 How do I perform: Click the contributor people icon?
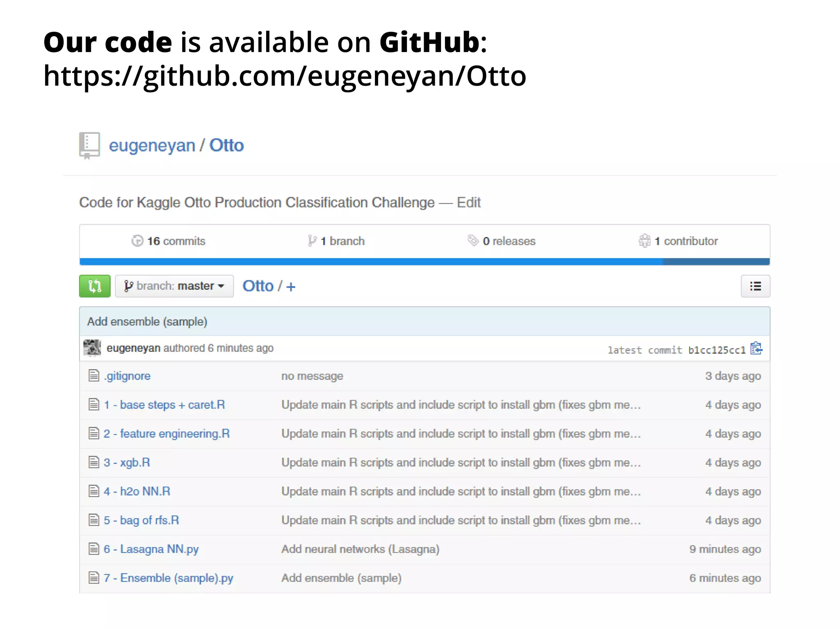tap(644, 241)
